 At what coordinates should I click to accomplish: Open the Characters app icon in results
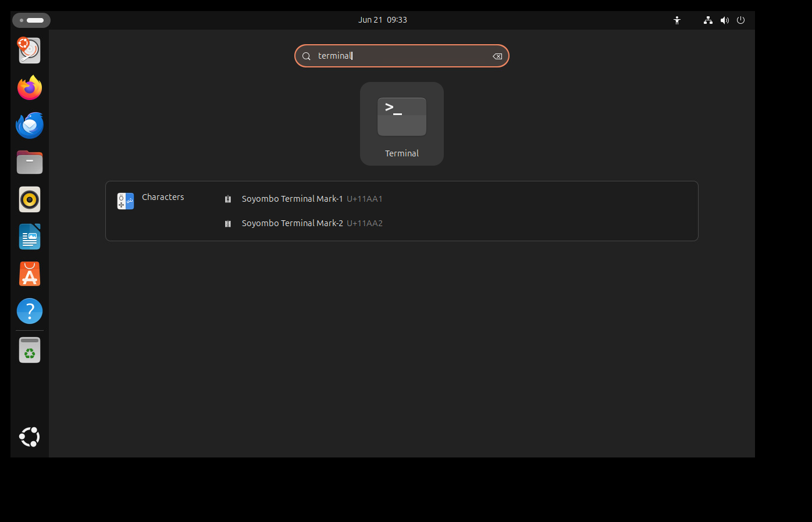click(x=125, y=201)
